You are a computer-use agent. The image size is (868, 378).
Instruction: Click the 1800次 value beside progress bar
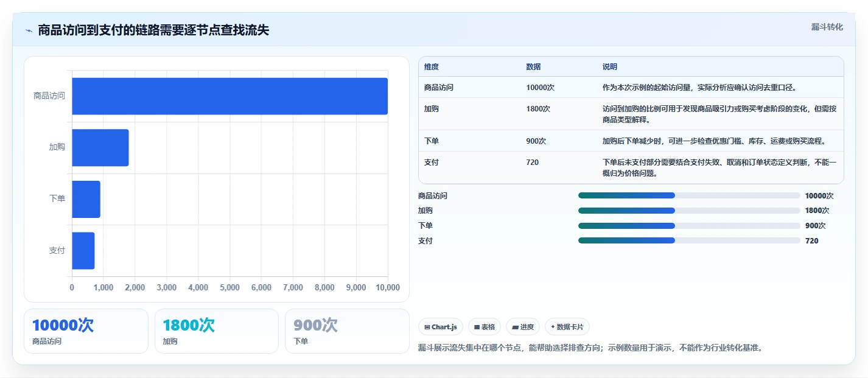coord(817,211)
